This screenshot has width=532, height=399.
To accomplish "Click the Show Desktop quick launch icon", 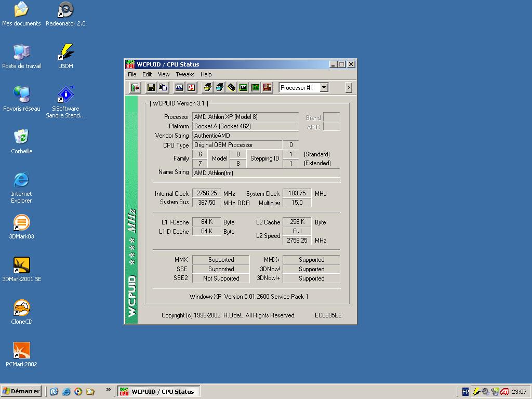I will [54, 392].
